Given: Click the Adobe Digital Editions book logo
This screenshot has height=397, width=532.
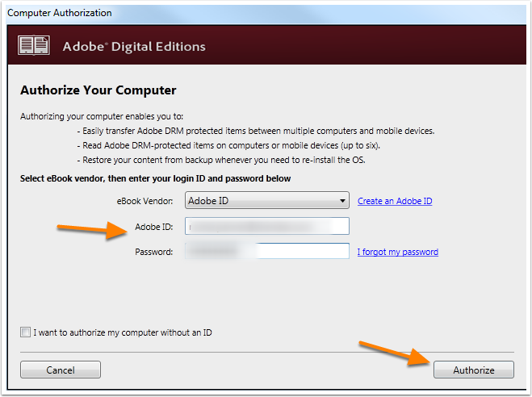Looking at the screenshot, I should pyautogui.click(x=34, y=45).
